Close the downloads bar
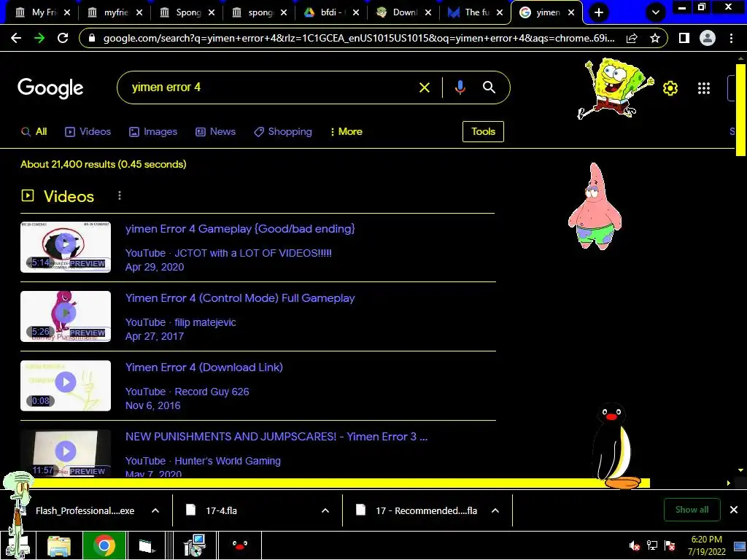Viewport: 747px width, 560px height. 734,510
